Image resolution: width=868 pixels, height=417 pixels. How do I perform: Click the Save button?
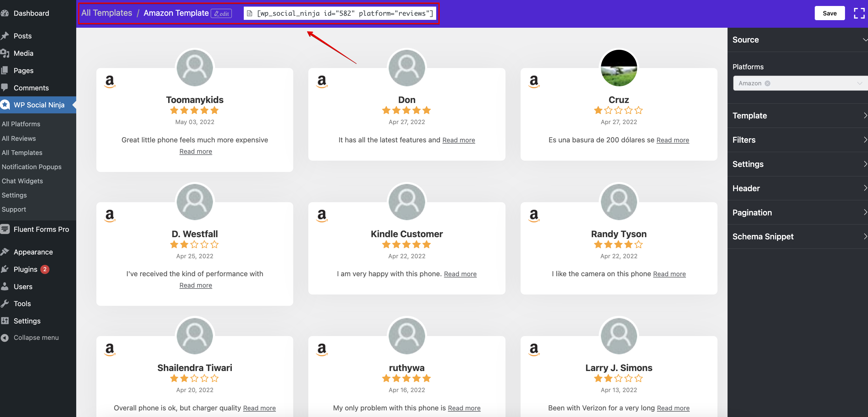[829, 13]
